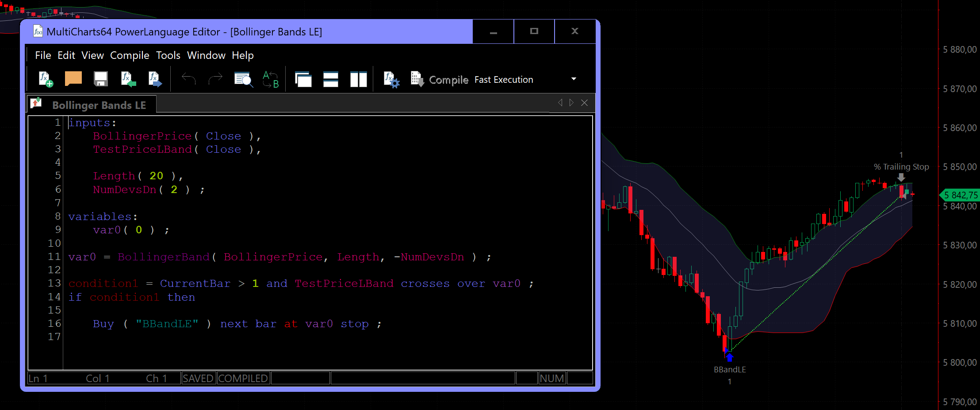Tile windows horizontally
This screenshot has width=980, height=410.
pyautogui.click(x=331, y=79)
